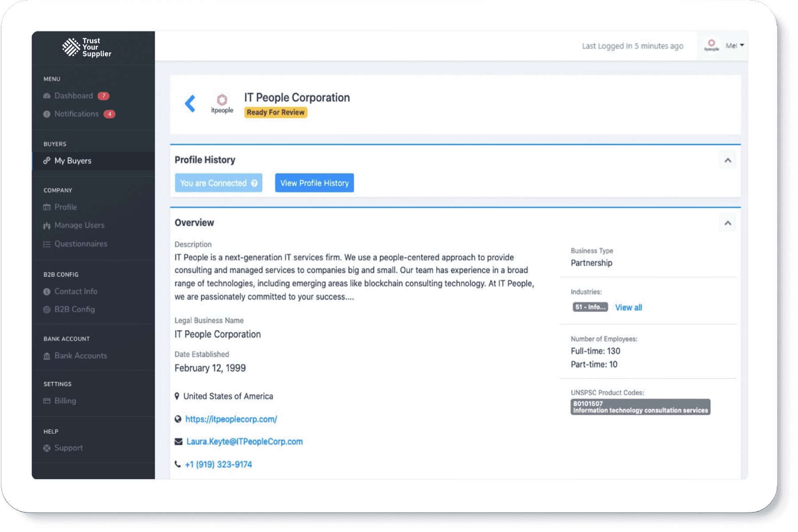The height and width of the screenshot is (532, 798).
Task: Click Part-time: 10 employee count
Action: [x=594, y=364]
